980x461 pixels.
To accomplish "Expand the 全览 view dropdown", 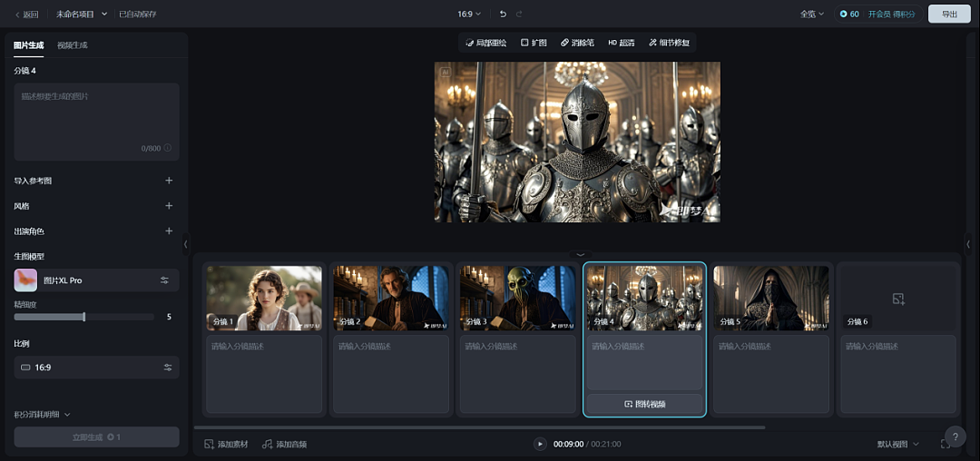I will pyautogui.click(x=812, y=14).
